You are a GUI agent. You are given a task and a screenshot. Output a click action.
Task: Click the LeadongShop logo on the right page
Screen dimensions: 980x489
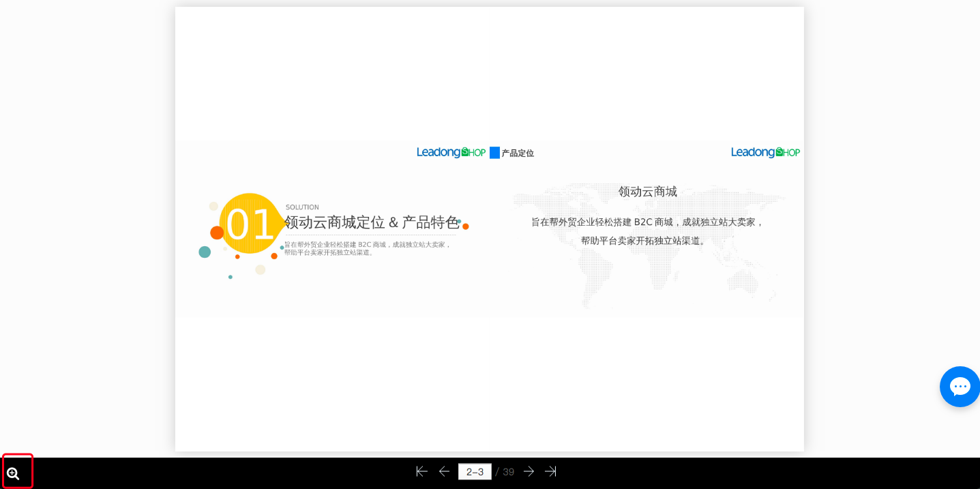pos(764,152)
